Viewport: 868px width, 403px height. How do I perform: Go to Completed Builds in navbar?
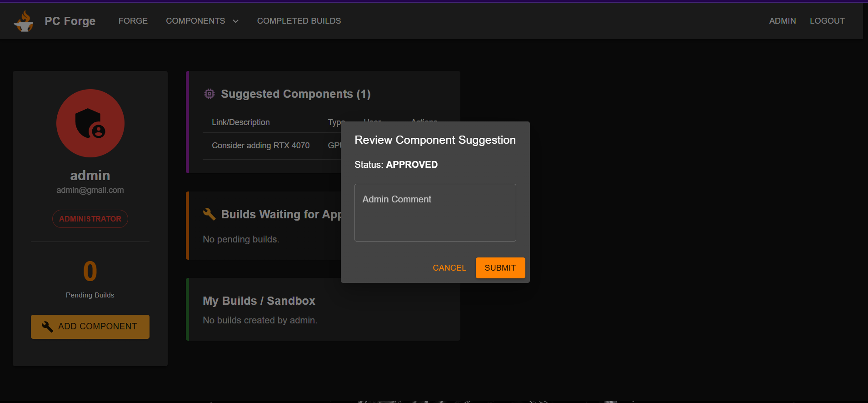(299, 21)
